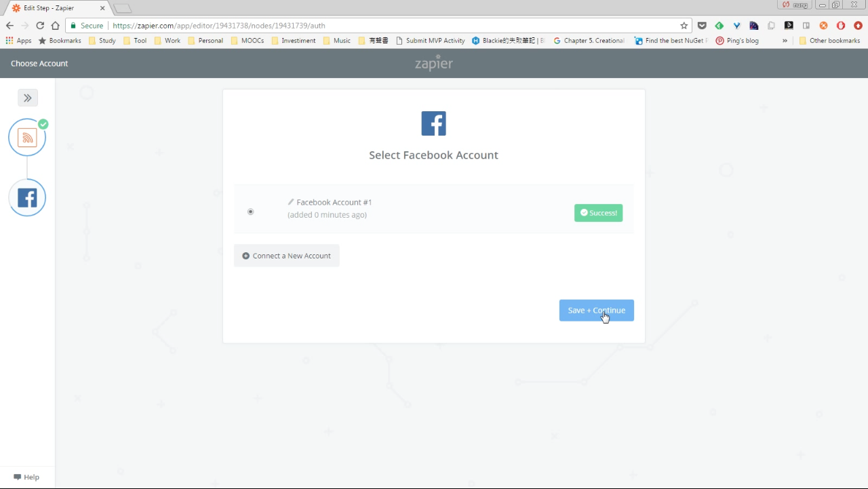This screenshot has width=868, height=489.
Task: Open a new browser tab
Action: [122, 8]
